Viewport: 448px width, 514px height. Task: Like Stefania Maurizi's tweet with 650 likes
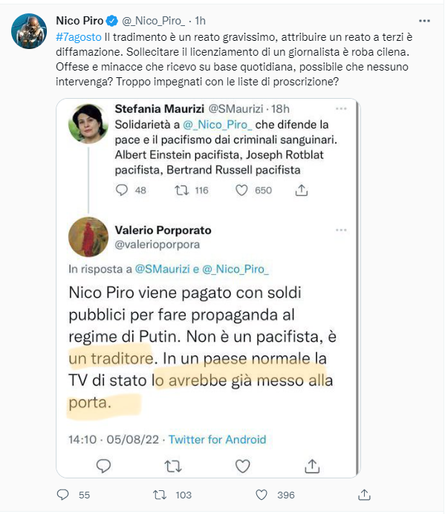pyautogui.click(x=241, y=190)
